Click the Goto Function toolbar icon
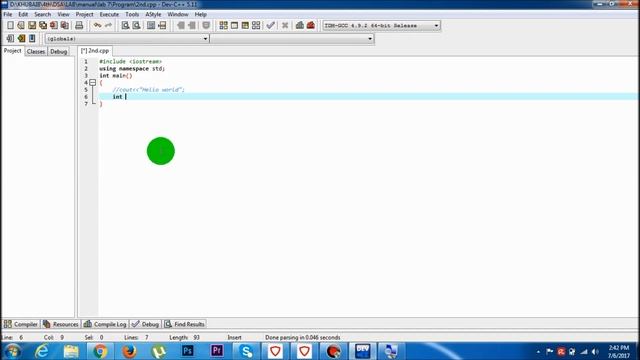The height and width of the screenshot is (360, 640). click(x=151, y=25)
